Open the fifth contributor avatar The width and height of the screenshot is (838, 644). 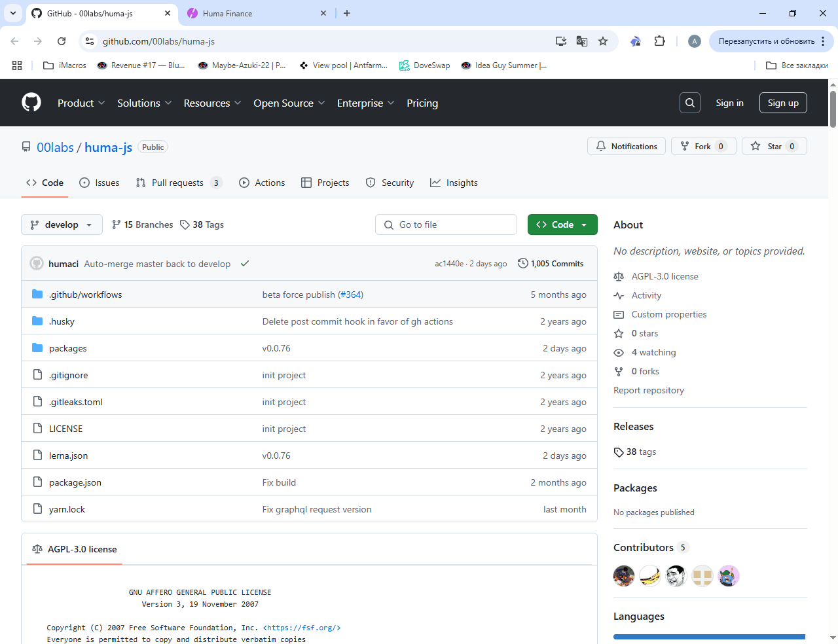pos(729,576)
